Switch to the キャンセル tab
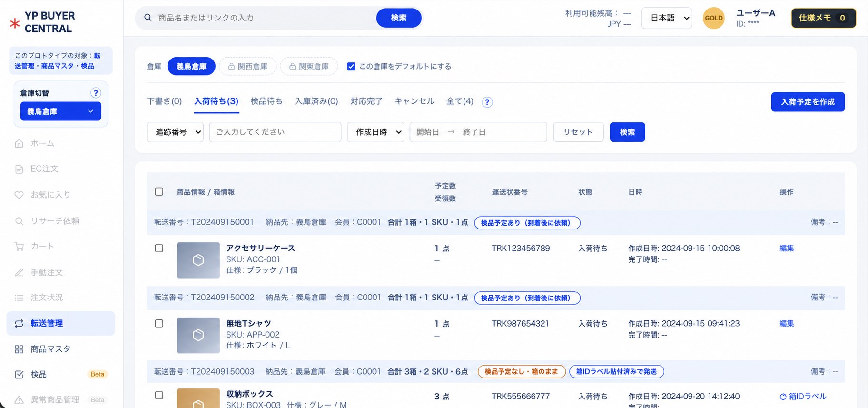This screenshot has height=408, width=868. coord(414,101)
